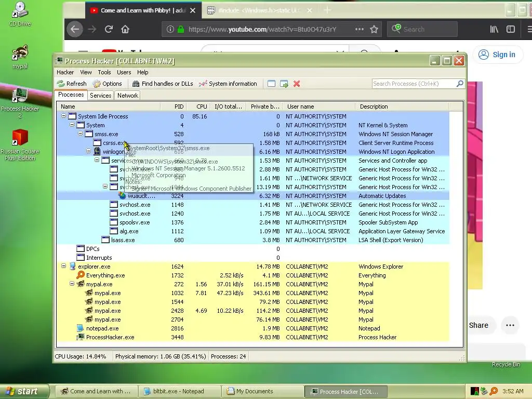Open System information in Process Hacker

coord(228,84)
